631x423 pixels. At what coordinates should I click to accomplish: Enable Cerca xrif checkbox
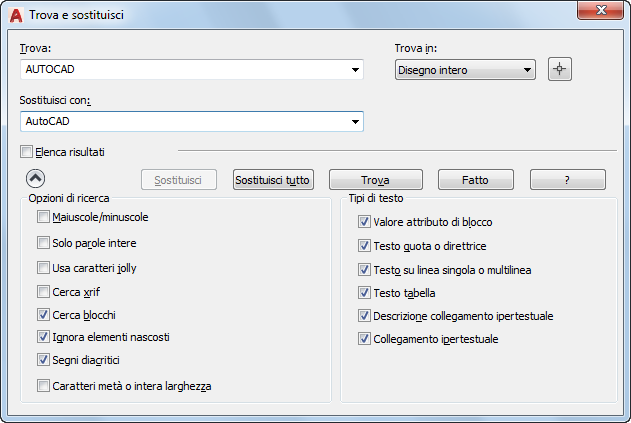pos(43,291)
